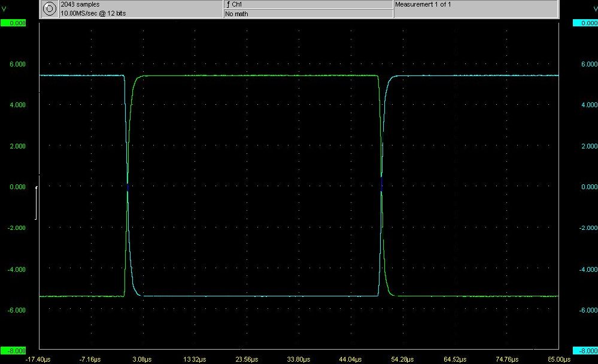Click the 3.08µs time axis label
The width and height of the screenshot is (598, 364).
(x=142, y=359)
